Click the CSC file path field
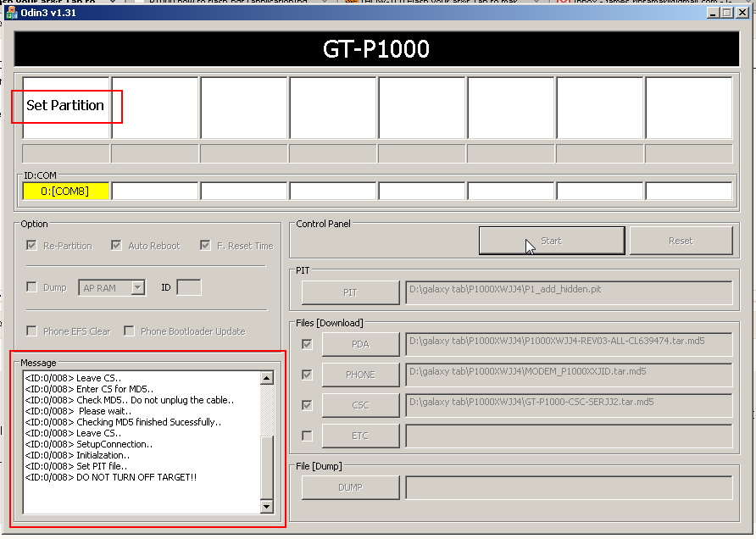 (569, 405)
